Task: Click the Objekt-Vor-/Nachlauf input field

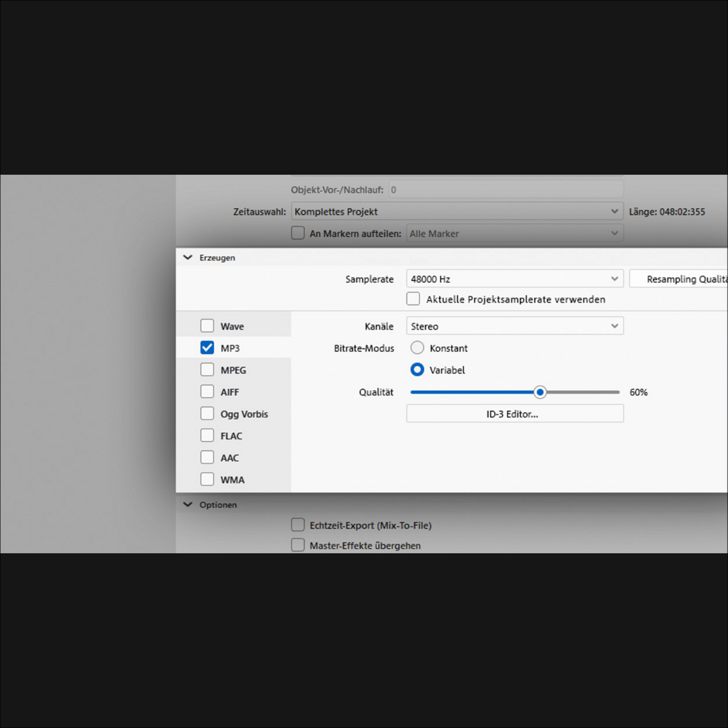Action: click(x=506, y=189)
